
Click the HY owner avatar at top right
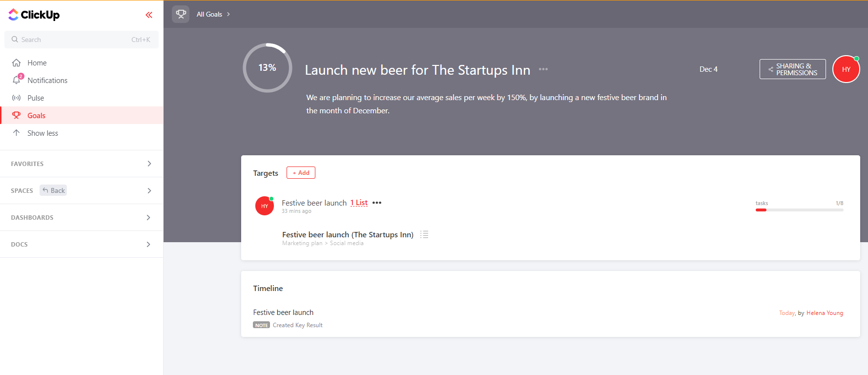(x=846, y=69)
